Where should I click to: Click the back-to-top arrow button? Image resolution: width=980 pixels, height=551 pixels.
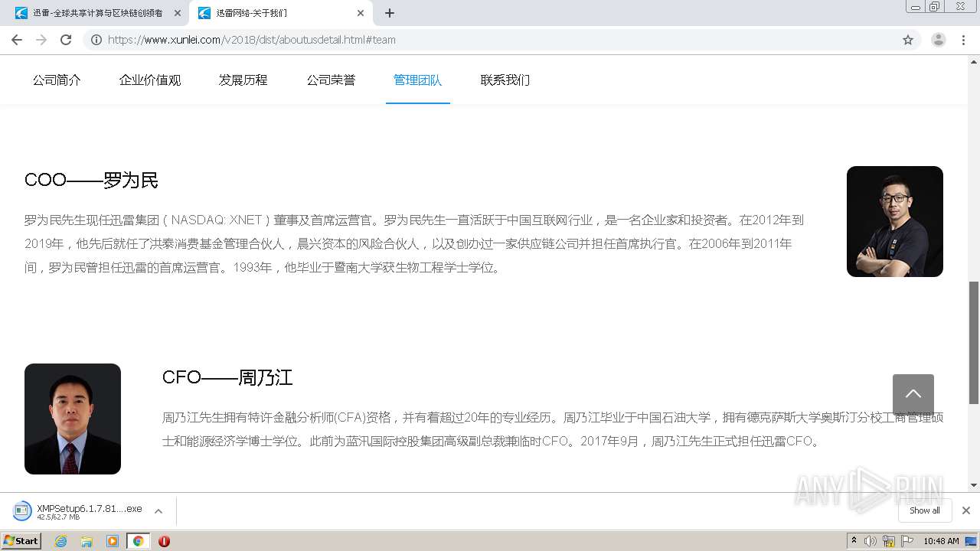point(913,394)
